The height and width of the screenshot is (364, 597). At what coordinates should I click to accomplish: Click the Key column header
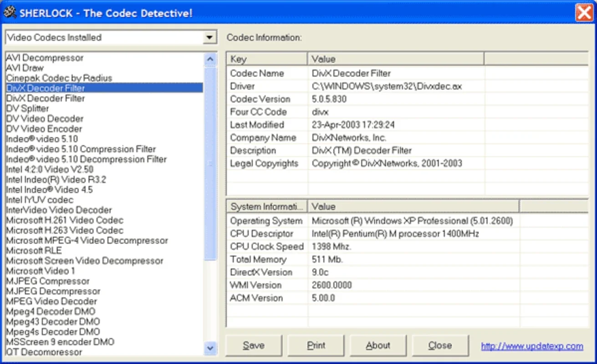pyautogui.click(x=267, y=59)
